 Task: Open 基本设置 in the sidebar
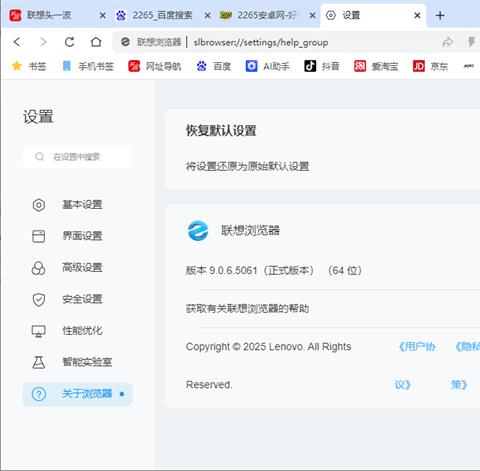[77, 205]
